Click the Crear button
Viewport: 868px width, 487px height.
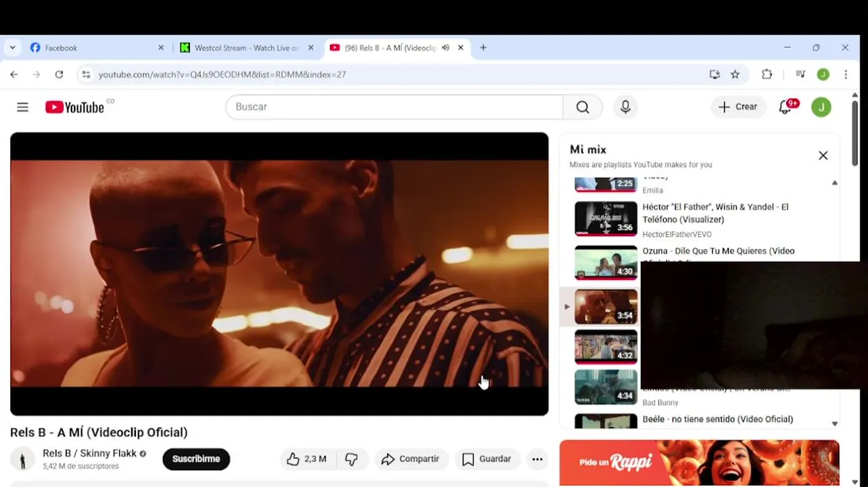[x=738, y=107]
